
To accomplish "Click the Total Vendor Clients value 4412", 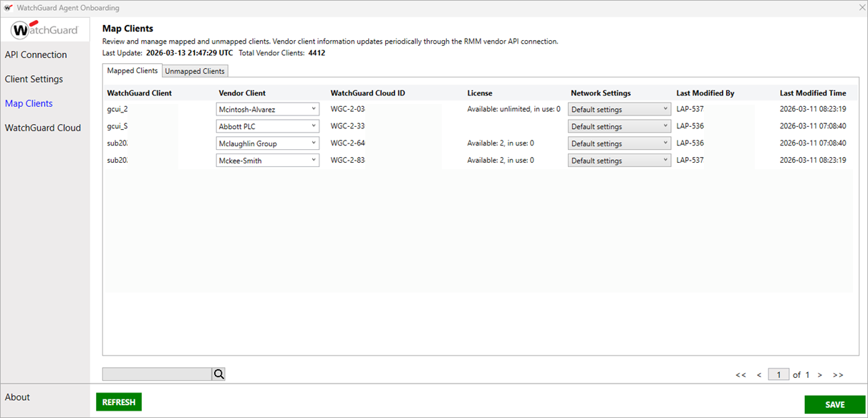I will 317,53.
